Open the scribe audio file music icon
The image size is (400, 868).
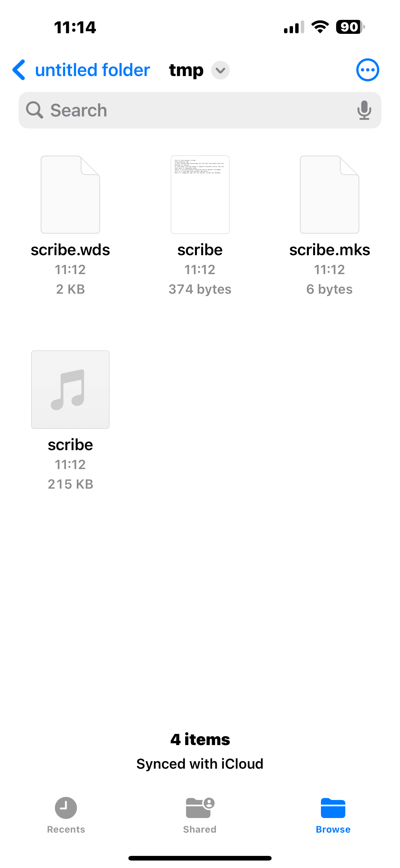(70, 390)
